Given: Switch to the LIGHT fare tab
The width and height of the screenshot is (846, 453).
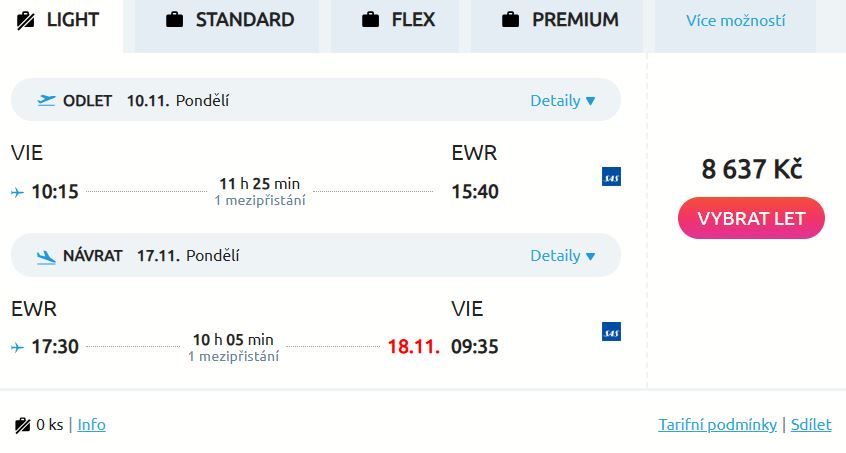Looking at the screenshot, I should click(60, 20).
